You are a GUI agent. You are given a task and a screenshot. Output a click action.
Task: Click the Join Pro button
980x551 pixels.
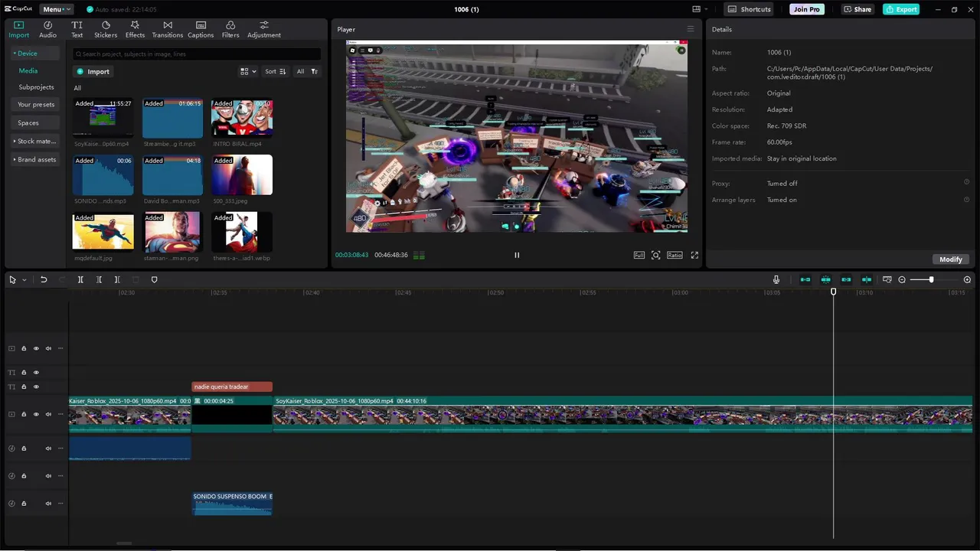tap(807, 9)
